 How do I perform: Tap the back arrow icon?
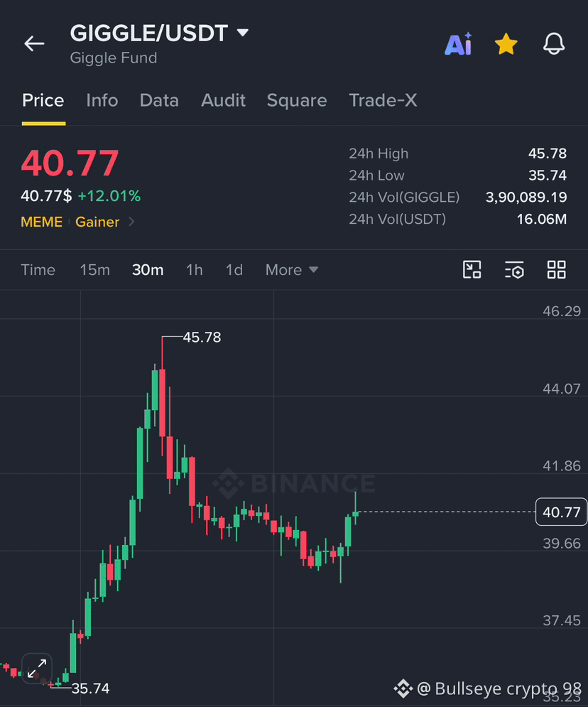pyautogui.click(x=34, y=44)
